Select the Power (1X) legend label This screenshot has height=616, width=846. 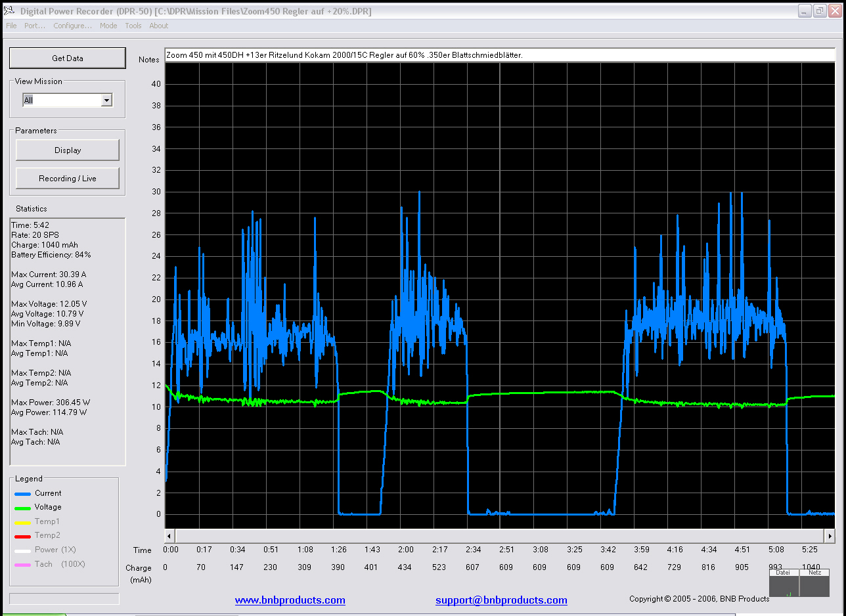(x=55, y=550)
